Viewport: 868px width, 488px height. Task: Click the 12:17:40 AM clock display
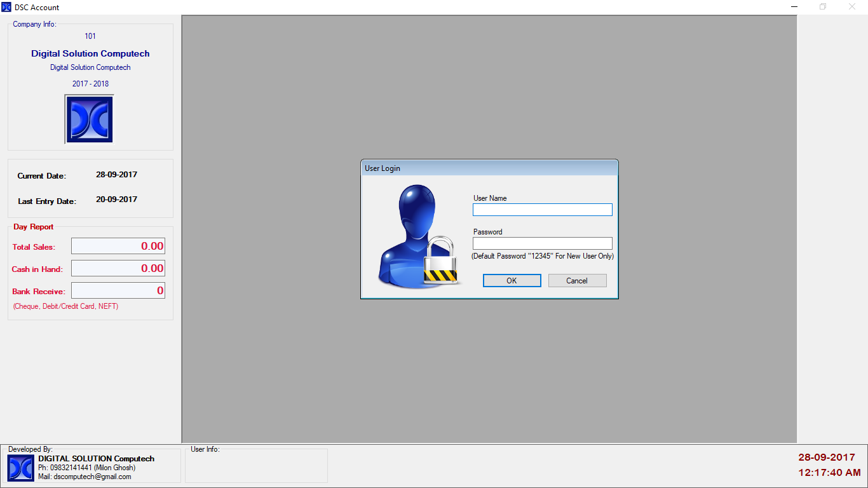point(829,473)
